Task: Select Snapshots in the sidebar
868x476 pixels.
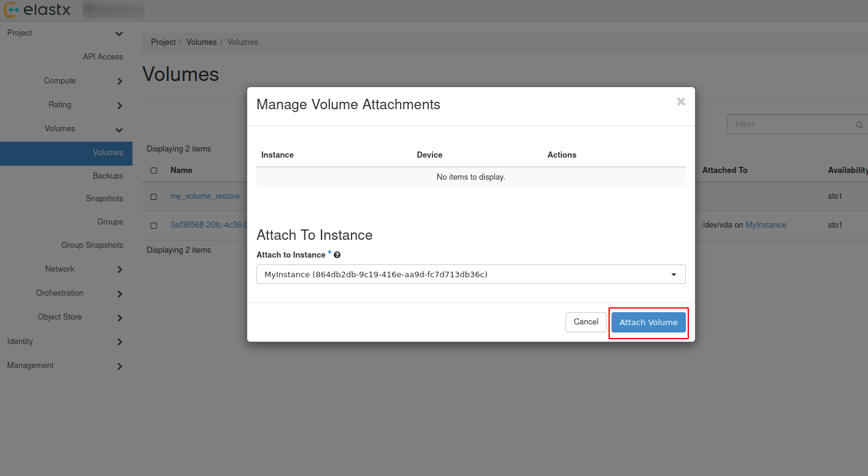Action: pyautogui.click(x=104, y=198)
